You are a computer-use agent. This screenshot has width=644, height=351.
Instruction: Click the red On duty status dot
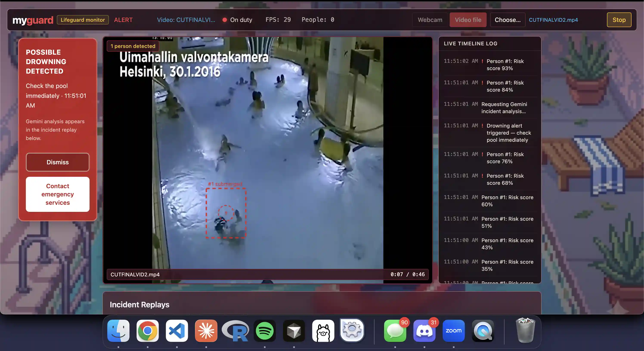coord(224,20)
